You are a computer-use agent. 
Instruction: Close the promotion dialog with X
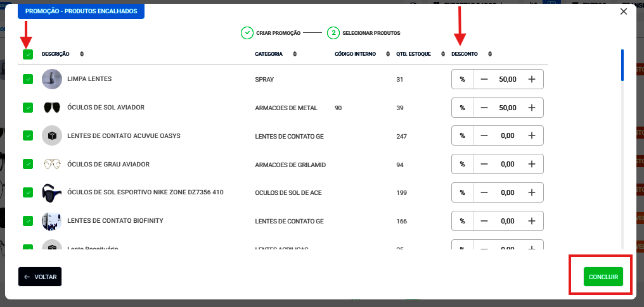pos(623,11)
